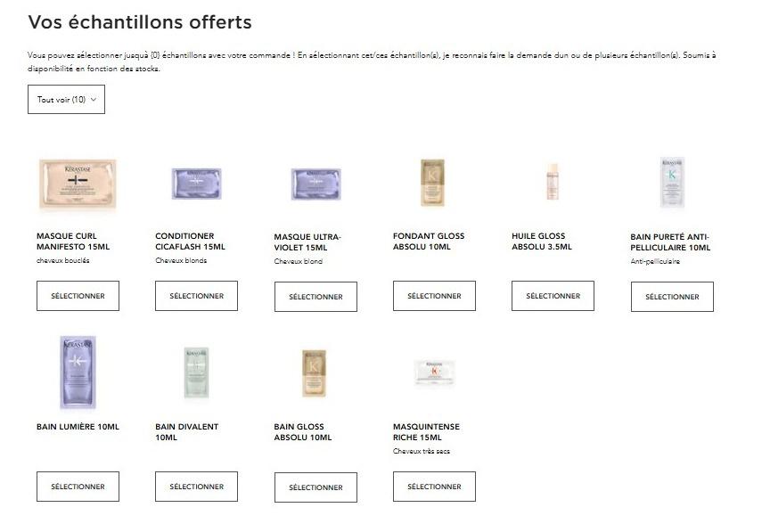Select the Bain Gloss Absolu 10ML sample
This screenshot has width=762, height=532.
(x=315, y=487)
